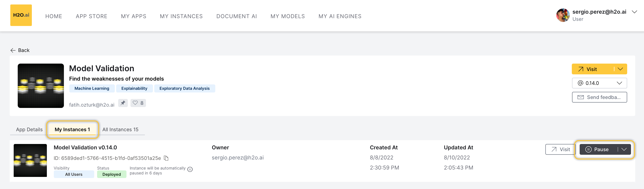Open the App Details tab
Screen dimensions: 644x189
[29, 129]
